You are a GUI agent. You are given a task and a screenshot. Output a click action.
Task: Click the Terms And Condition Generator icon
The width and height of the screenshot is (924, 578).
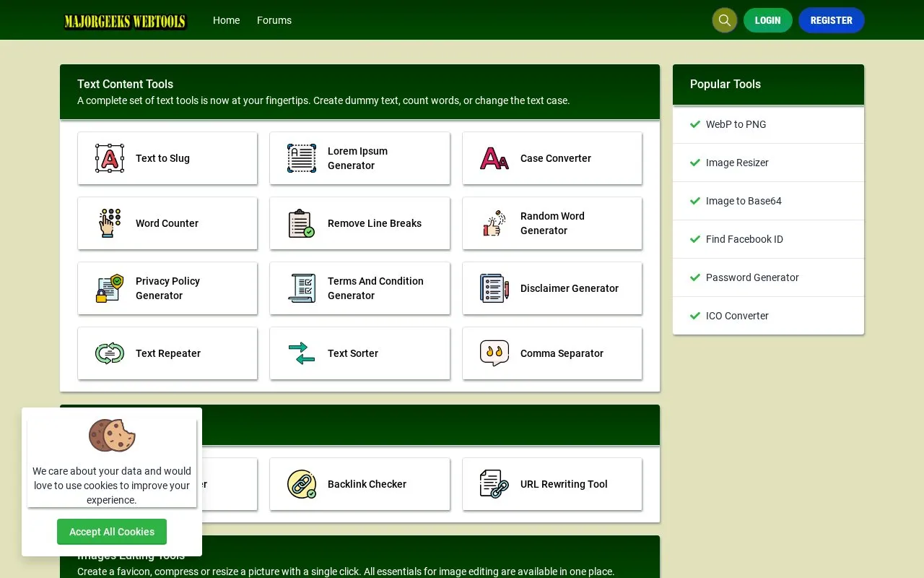pyautogui.click(x=302, y=288)
